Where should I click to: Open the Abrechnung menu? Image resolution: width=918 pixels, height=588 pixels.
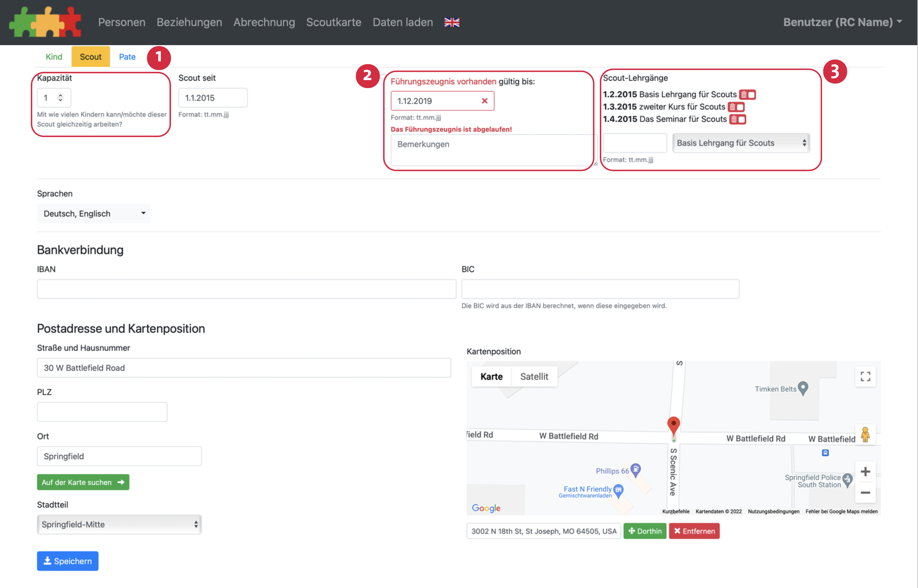click(x=264, y=23)
